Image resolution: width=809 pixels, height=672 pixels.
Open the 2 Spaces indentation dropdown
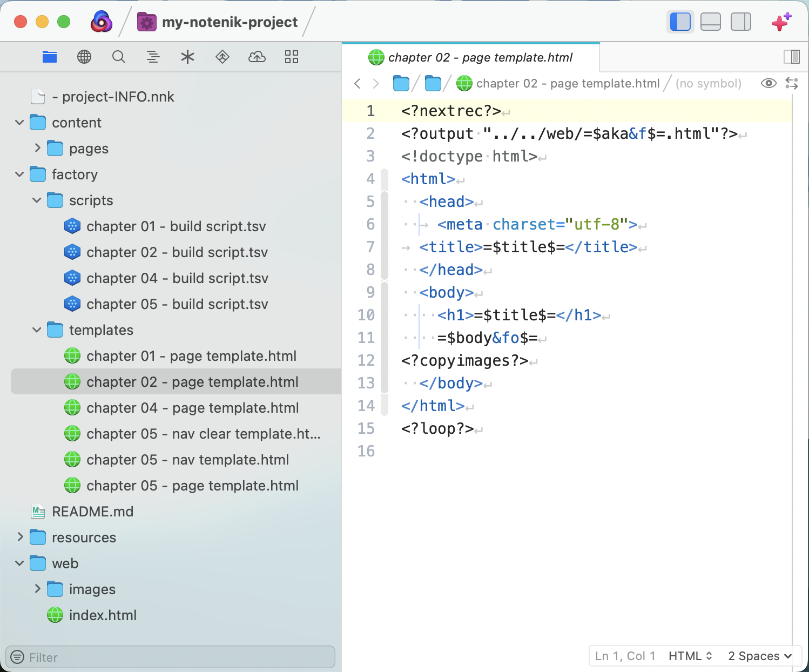coord(760,656)
